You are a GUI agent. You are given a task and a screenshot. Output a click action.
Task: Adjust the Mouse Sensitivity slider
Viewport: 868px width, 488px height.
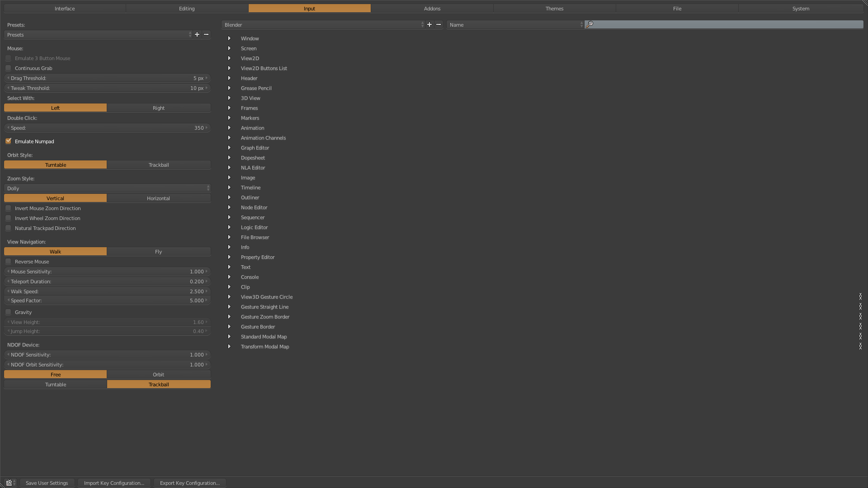point(107,272)
